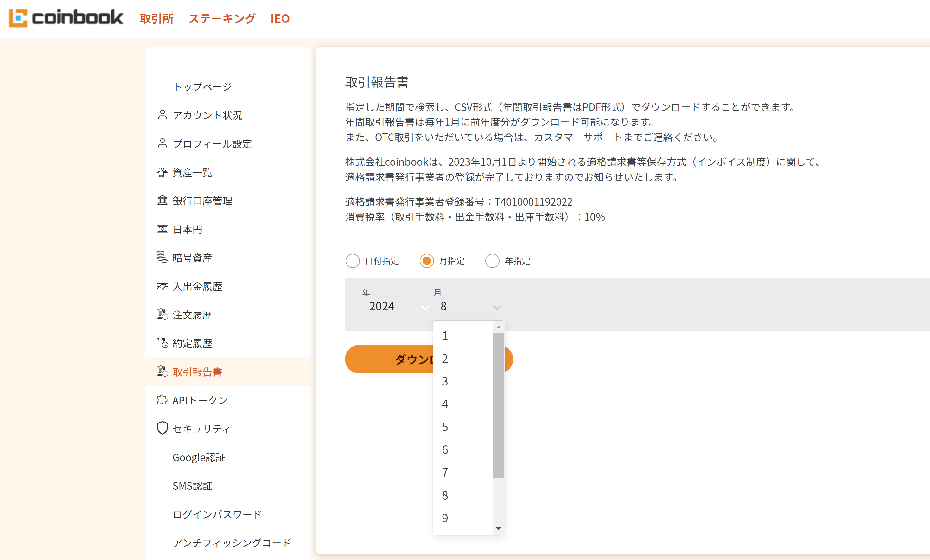This screenshot has width=930, height=560.
Task: Click the APIトークン puzzle icon
Action: 162,400
